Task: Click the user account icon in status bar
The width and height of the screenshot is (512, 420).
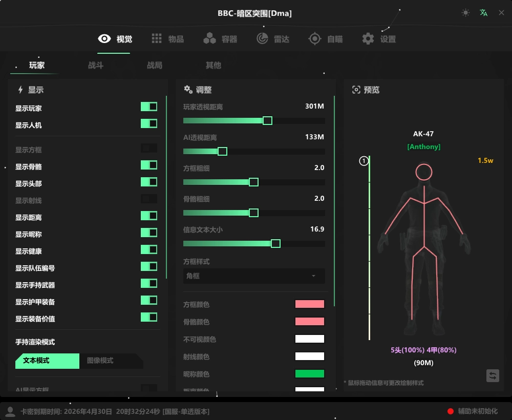Action: pos(10,411)
